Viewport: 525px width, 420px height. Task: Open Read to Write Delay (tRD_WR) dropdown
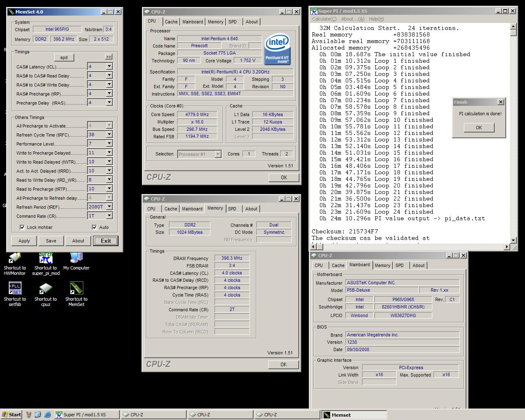[x=109, y=180]
